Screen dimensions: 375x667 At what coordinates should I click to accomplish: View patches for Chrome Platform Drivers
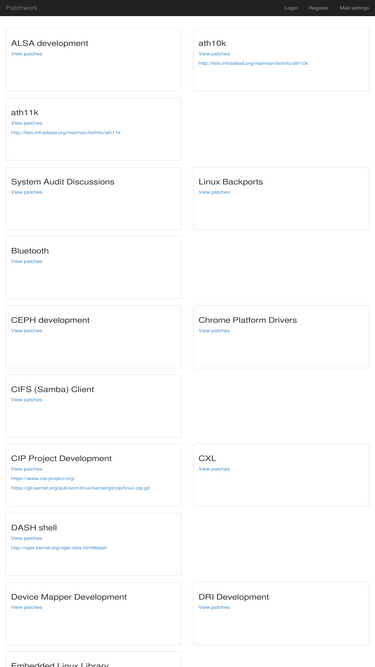(214, 331)
